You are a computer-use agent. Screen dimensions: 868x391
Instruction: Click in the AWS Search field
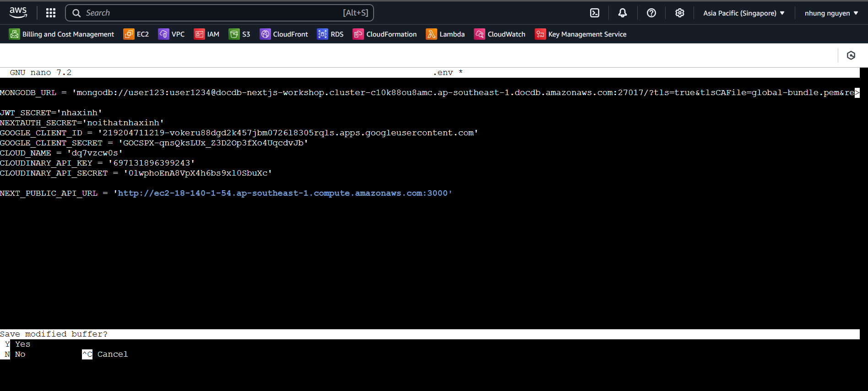coord(211,13)
